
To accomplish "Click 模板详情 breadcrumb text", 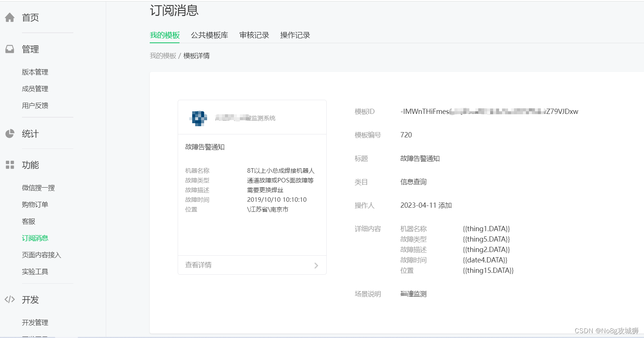I will click(196, 56).
